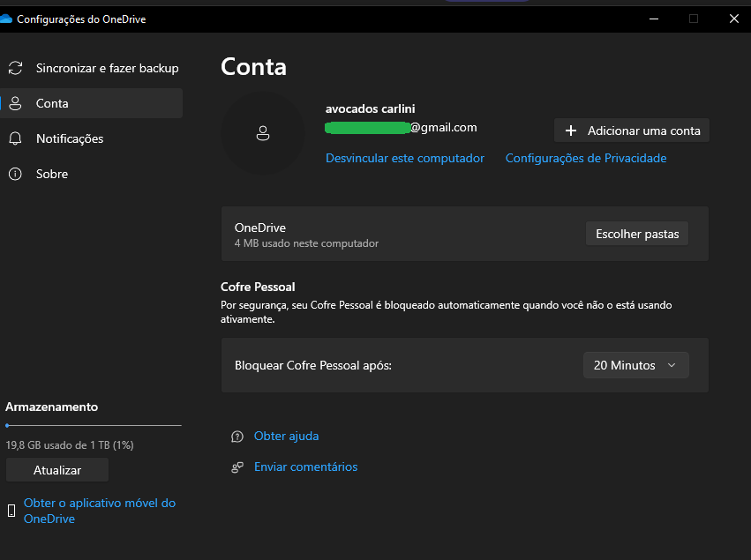This screenshot has height=560, width=751.
Task: Click the Escolher pastas button
Action: pyautogui.click(x=637, y=234)
